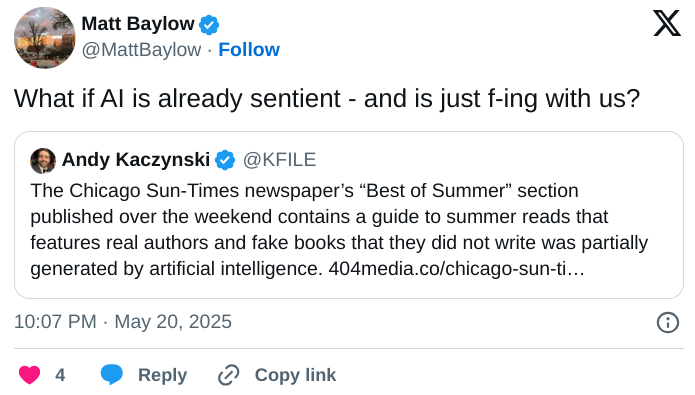Open the tweet info circle icon
Screen dimensions: 695x395
pyautogui.click(x=668, y=322)
